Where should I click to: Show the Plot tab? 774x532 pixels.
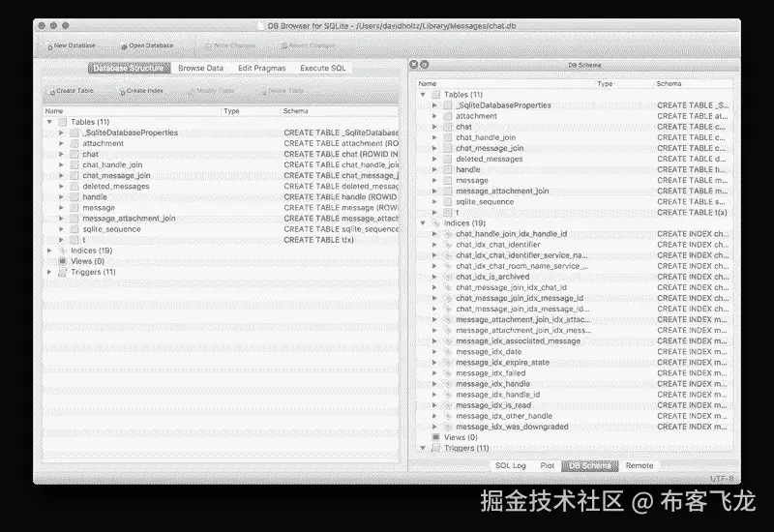click(x=547, y=466)
